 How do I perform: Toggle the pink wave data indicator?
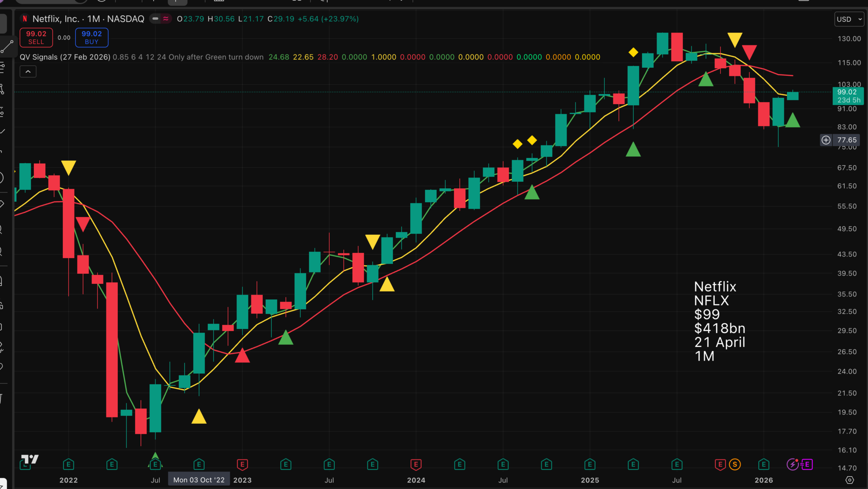(166, 19)
